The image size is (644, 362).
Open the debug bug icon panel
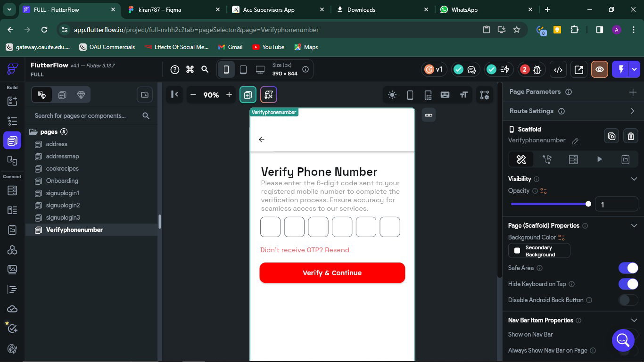click(x=537, y=70)
